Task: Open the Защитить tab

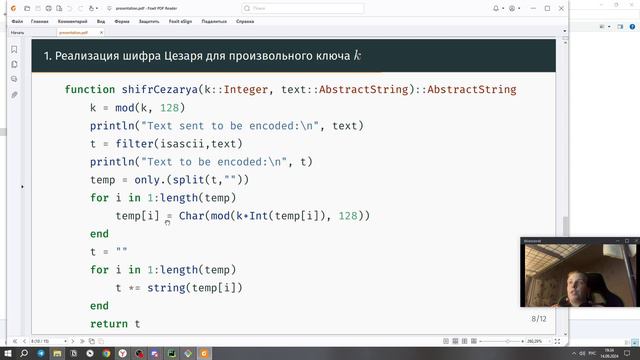Action: click(149, 21)
